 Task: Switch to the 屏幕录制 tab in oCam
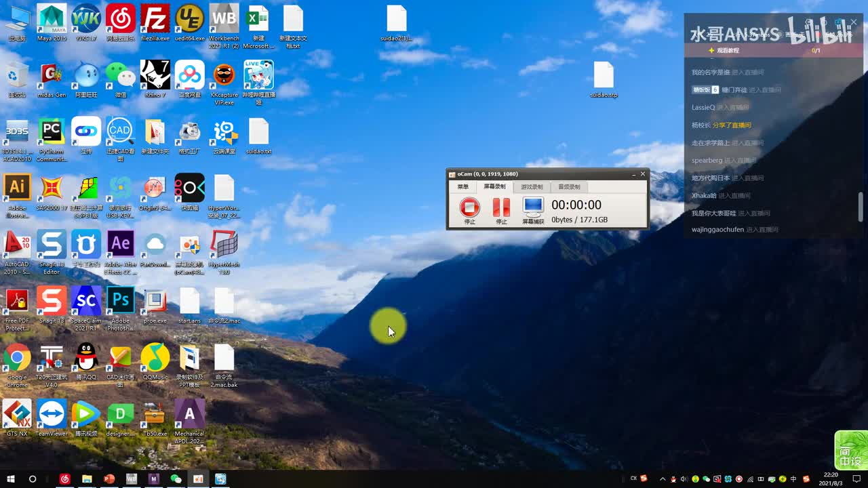(494, 187)
